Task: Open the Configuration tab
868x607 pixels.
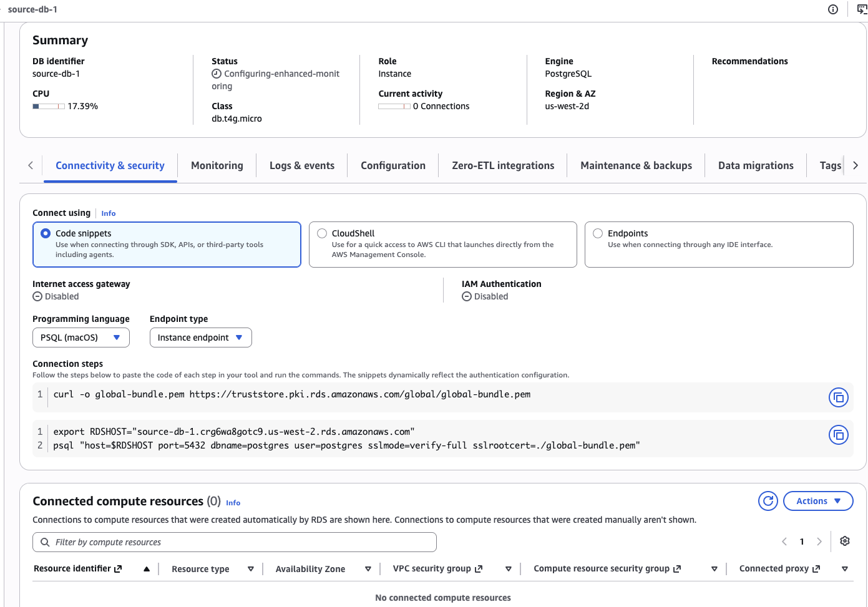Action: (x=393, y=165)
